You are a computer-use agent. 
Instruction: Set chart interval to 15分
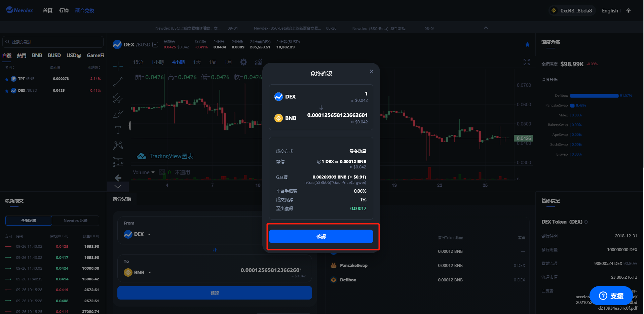pyautogui.click(x=138, y=62)
